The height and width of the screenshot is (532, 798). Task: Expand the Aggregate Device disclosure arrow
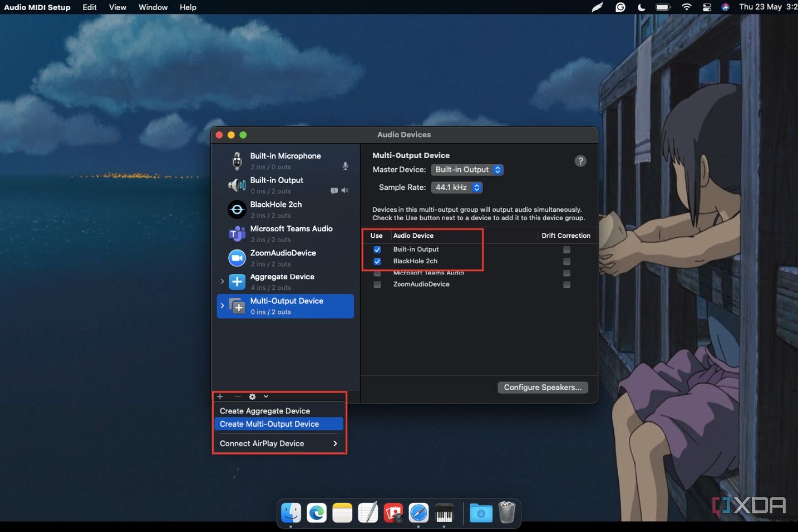222,281
